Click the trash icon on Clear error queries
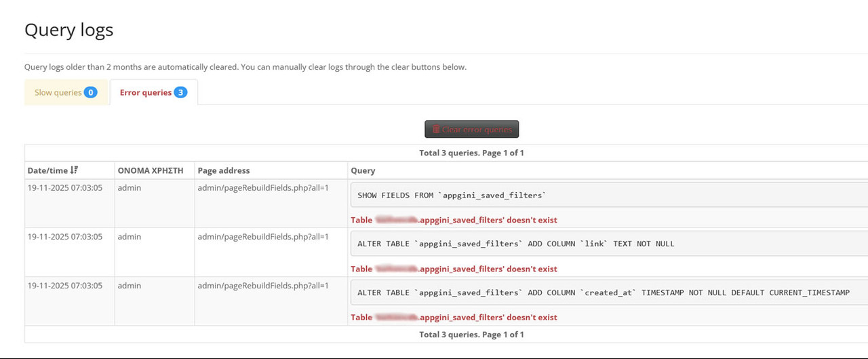Viewport: 868px width, 359px height. [x=436, y=129]
